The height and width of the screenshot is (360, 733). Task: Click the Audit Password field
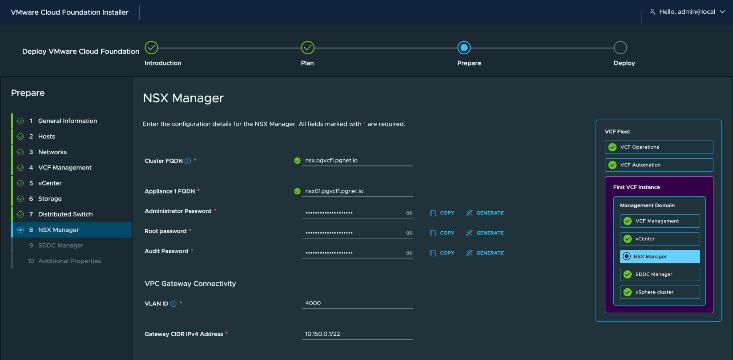pyautogui.click(x=357, y=253)
